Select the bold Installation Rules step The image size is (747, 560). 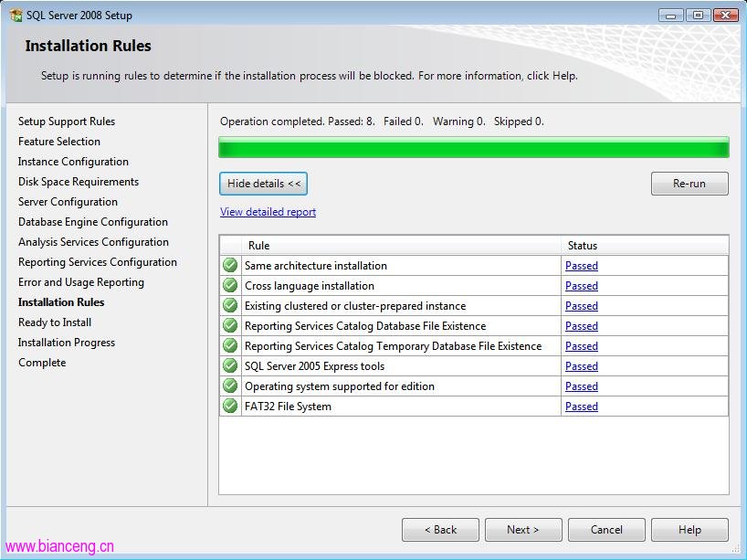pyautogui.click(x=61, y=302)
